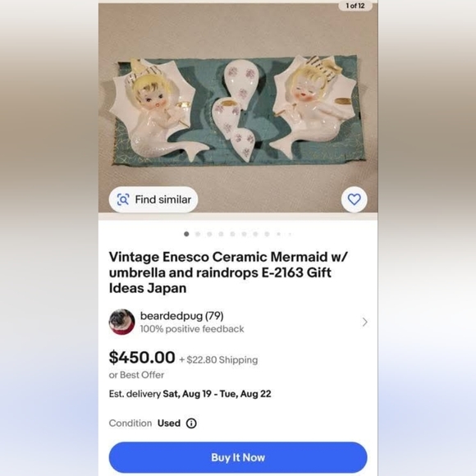Select the first image pagination dot
This screenshot has height=476, width=476.
pos(186,234)
